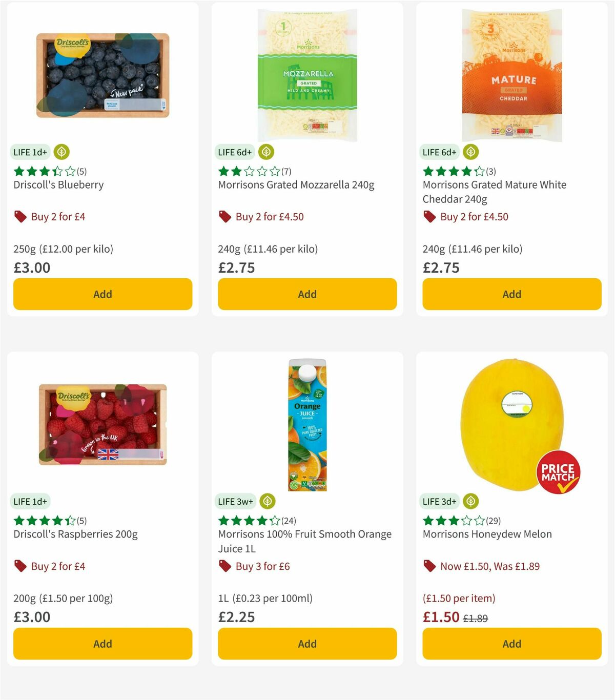
Task: Click the offer tag icon beside Buy 3 for £6
Action: pyautogui.click(x=224, y=566)
